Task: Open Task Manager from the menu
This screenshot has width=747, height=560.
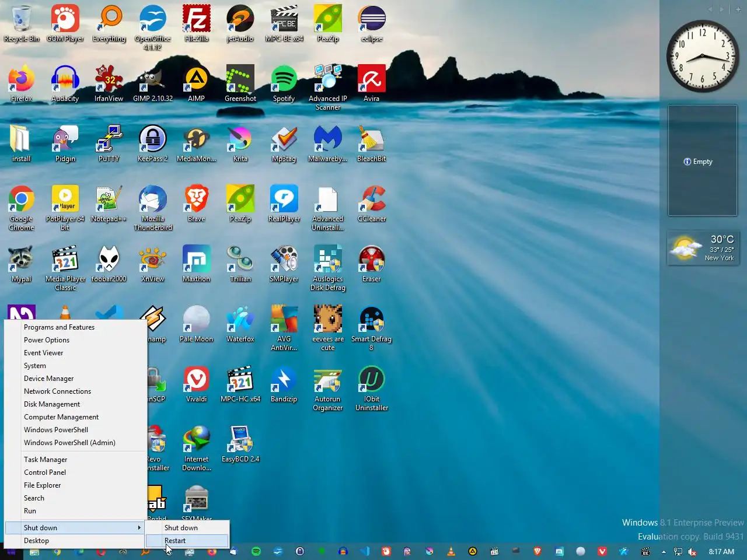Action: (76, 460)
